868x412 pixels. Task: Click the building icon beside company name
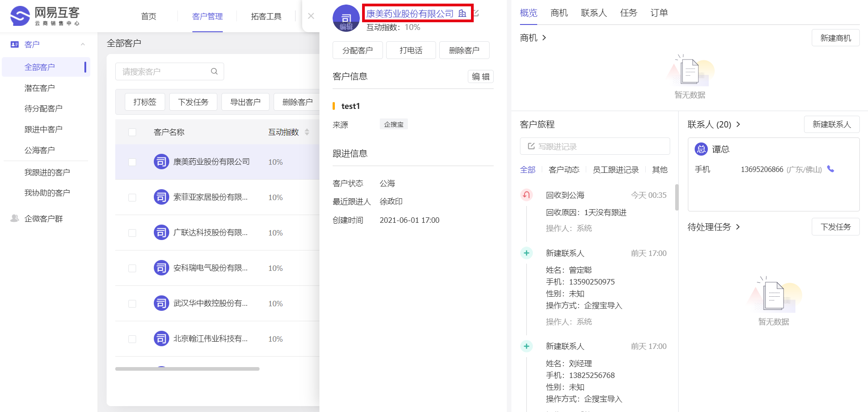pos(462,14)
